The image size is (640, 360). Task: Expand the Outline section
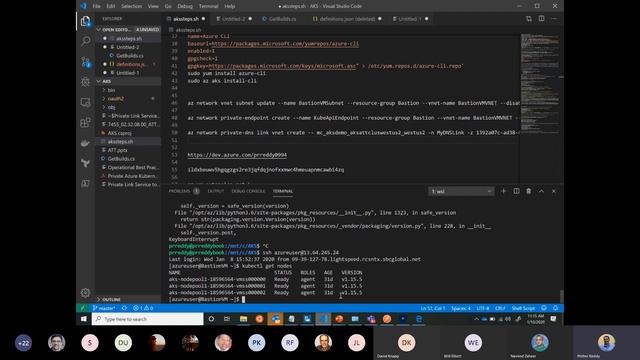pos(128,299)
